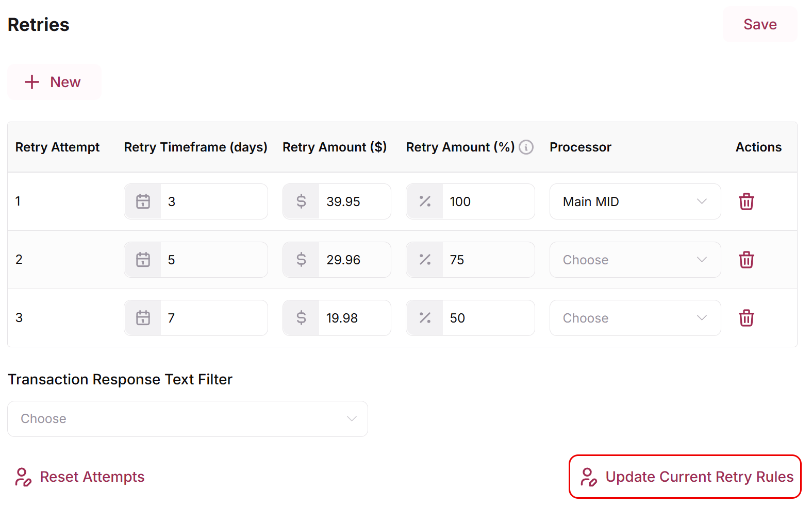The width and height of the screenshot is (812, 507).
Task: Click the calendar icon in attempt 2 row
Action: coord(143,260)
